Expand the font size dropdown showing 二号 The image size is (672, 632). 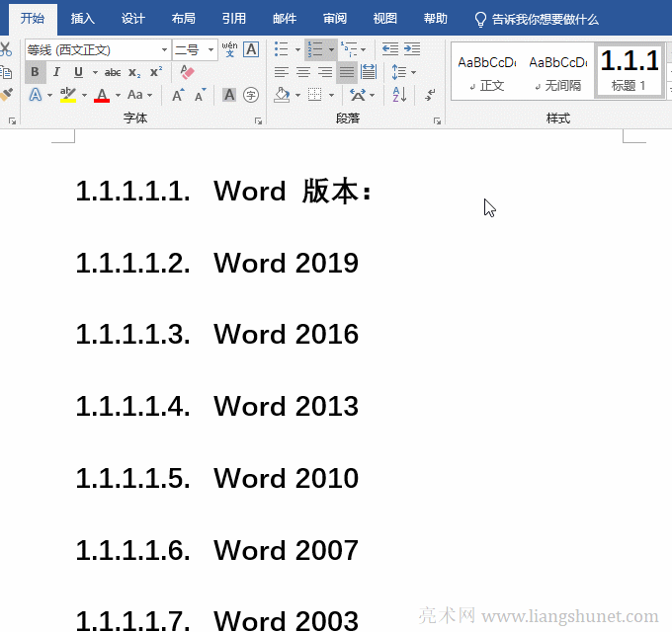point(210,49)
